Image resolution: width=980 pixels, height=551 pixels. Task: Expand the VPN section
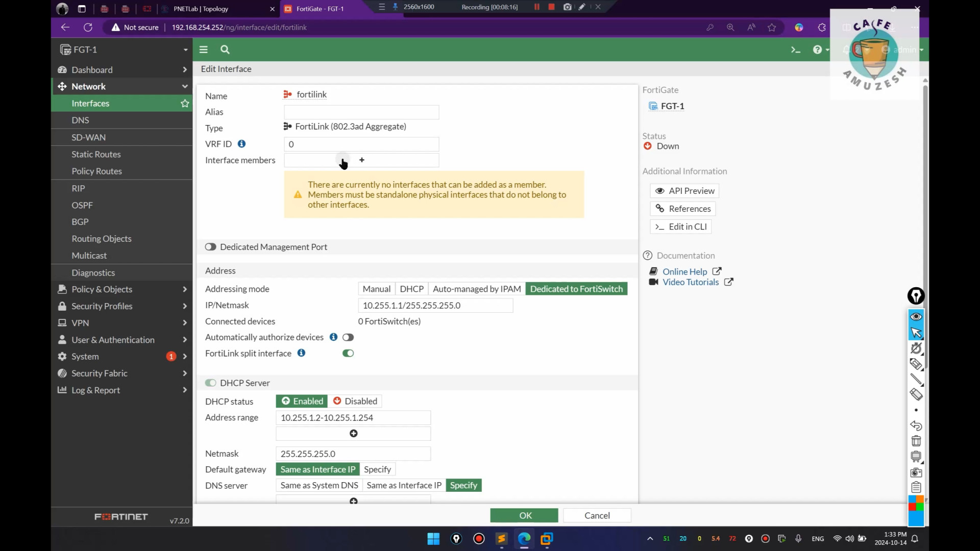(122, 323)
